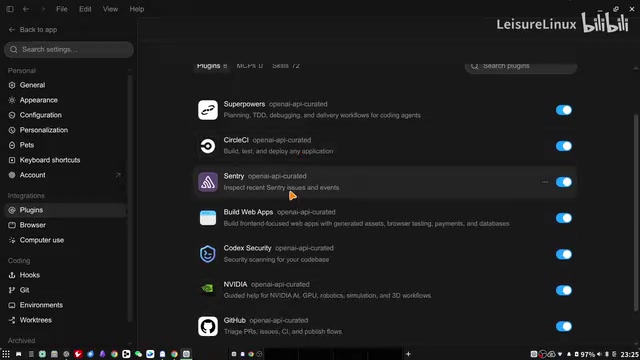Click the settings sidebar scrollbar
Viewport: 640px width, 360px height.
130,198
